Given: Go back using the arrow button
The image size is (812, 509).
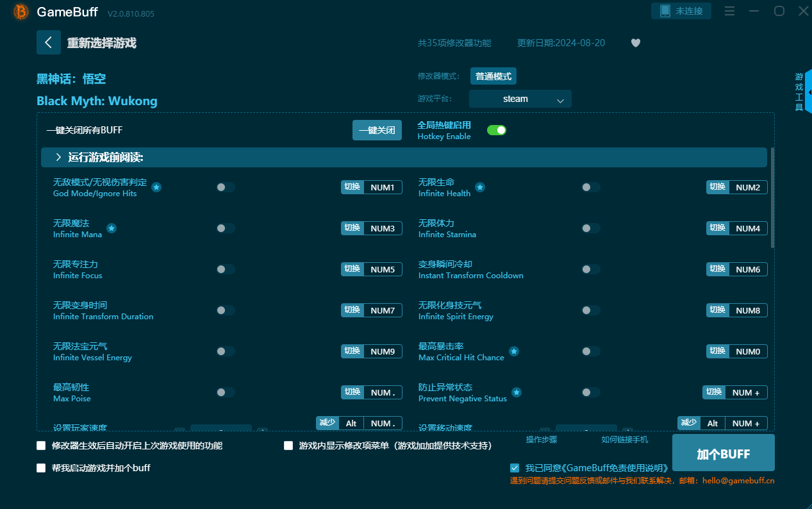Looking at the screenshot, I should 49,42.
